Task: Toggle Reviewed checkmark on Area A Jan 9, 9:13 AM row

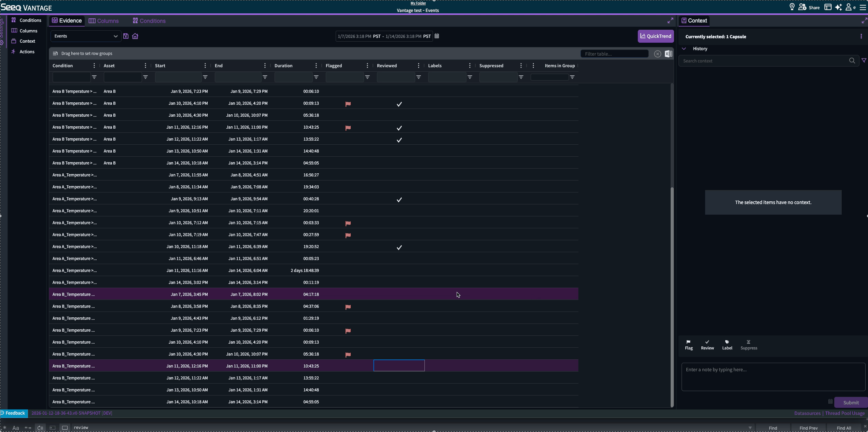Action: (x=399, y=199)
